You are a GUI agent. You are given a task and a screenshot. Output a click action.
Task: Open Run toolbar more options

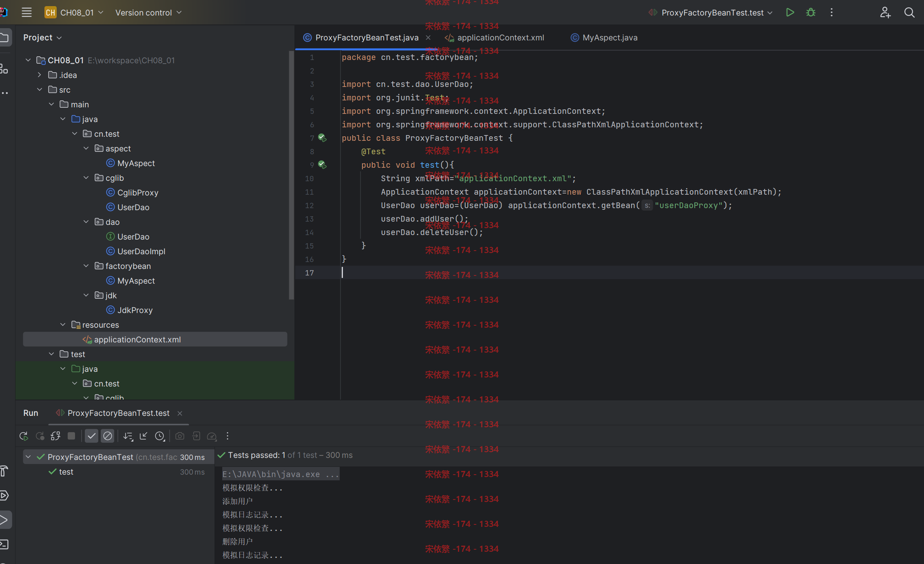pyautogui.click(x=228, y=436)
